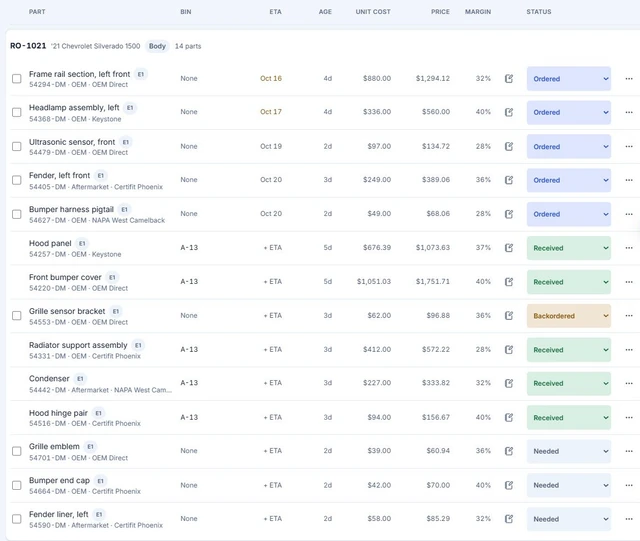Click the 14 parts count label
640x541 pixels.
coord(188,46)
